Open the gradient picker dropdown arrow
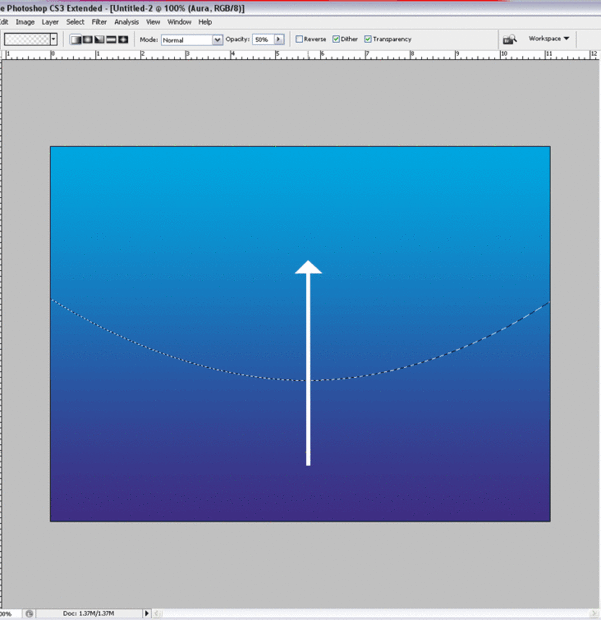This screenshot has height=620, width=601. pos(53,39)
